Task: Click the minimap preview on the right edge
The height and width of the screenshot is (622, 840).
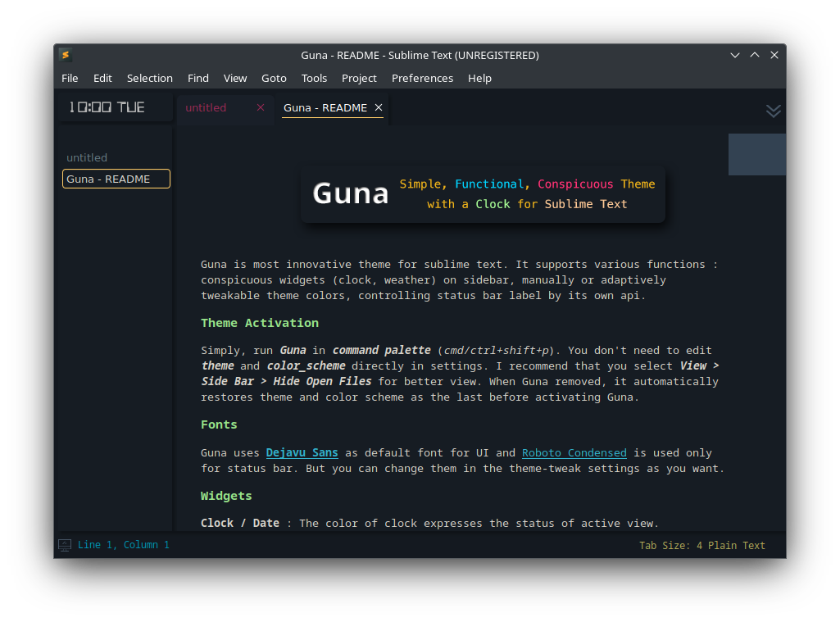Action: (x=756, y=154)
